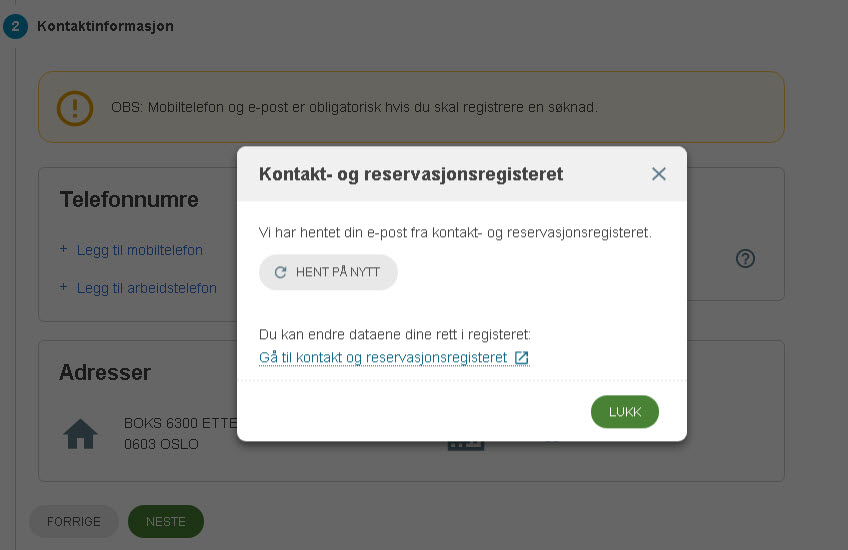The width and height of the screenshot is (848, 550).
Task: Click the text Vi har hentet din e-post
Action: (x=455, y=233)
